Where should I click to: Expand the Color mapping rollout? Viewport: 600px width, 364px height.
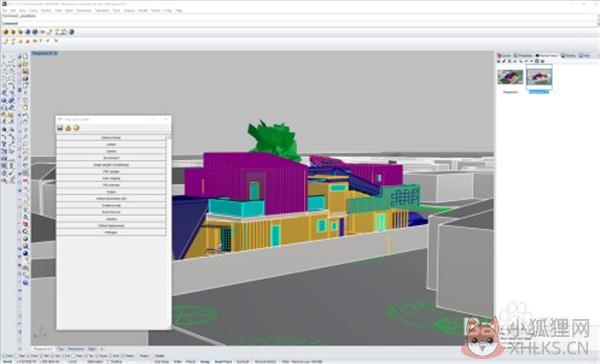tap(111, 178)
